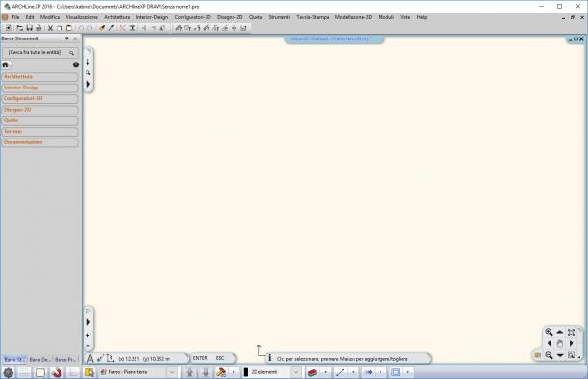Click the Copy icon in toolbar
588x379 pixels.
tap(60, 28)
